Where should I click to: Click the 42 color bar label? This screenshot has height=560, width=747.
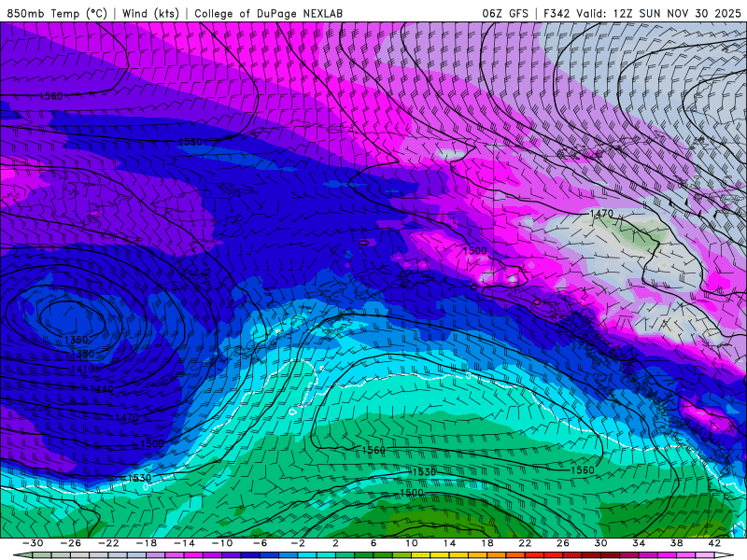714,543
